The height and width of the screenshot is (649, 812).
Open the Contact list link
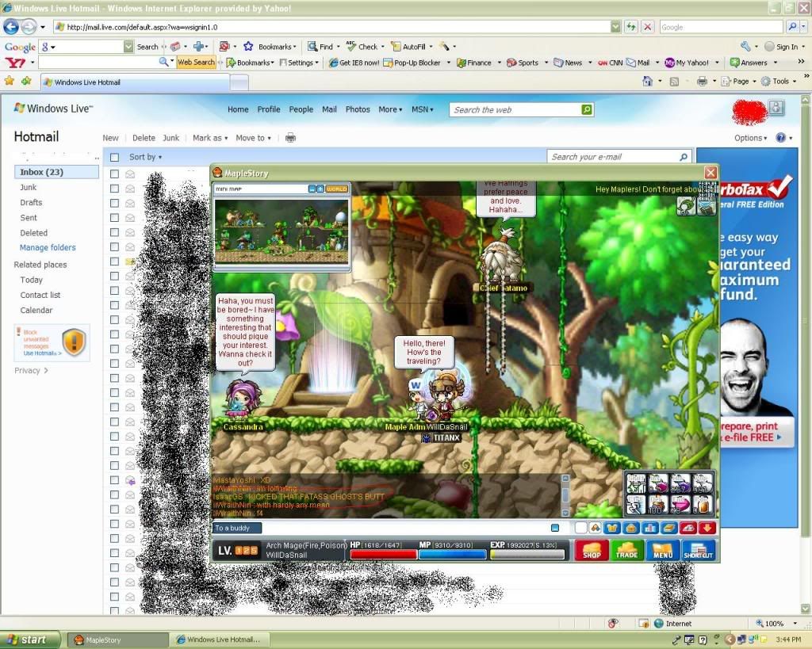click(40, 295)
